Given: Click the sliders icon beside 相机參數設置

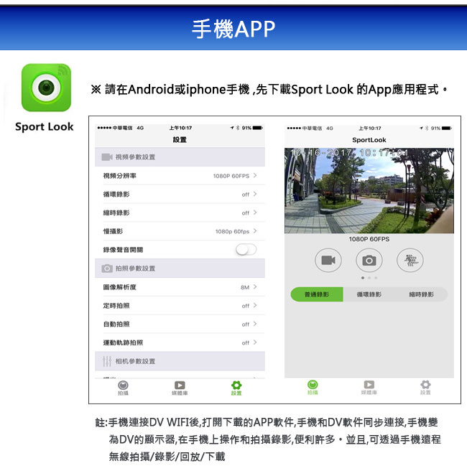Looking at the screenshot, I should pos(107,361).
